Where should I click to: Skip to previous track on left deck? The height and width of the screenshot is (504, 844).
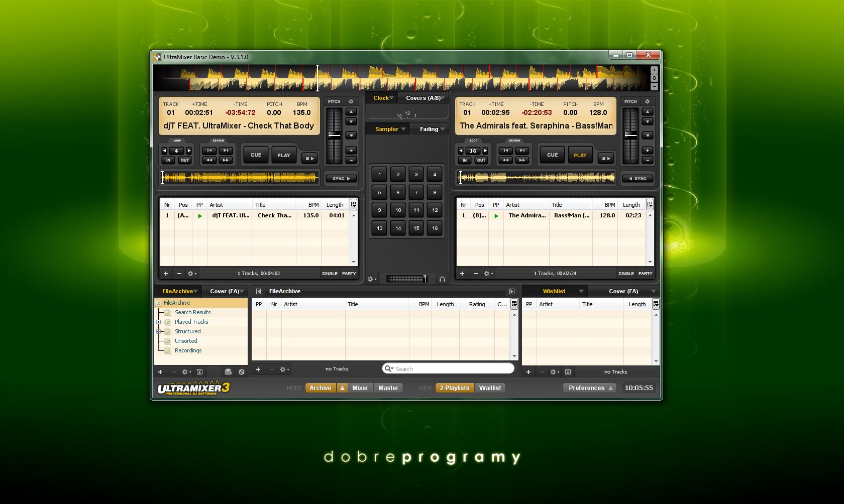(x=209, y=151)
